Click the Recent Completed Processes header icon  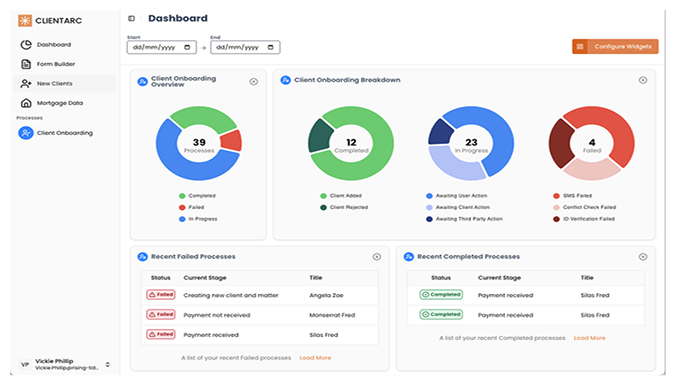[409, 257]
